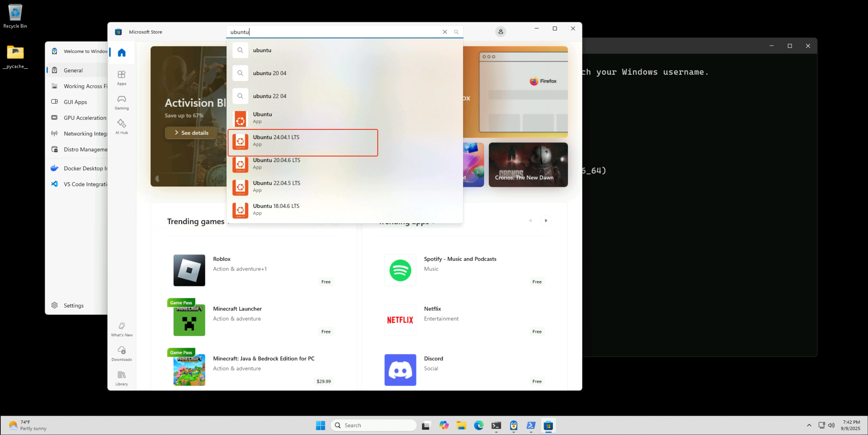This screenshot has width=868, height=435.
Task: Open the Microsoft Store Home icon
Action: 122,53
